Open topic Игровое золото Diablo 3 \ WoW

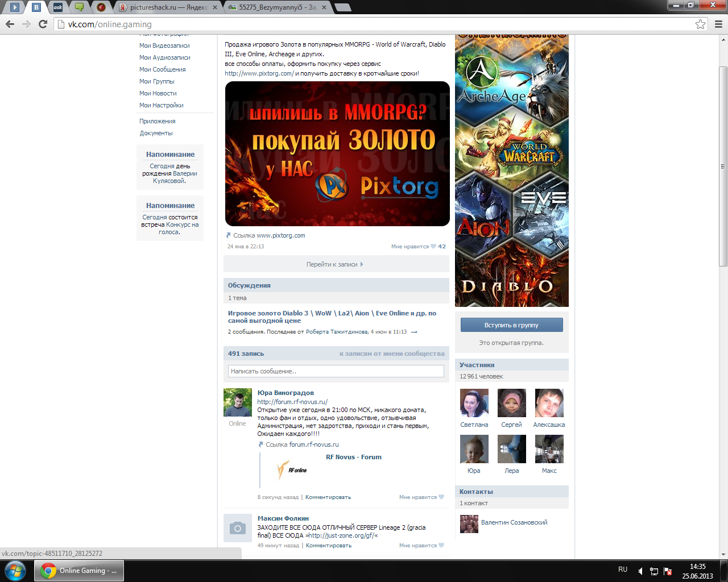pos(332,317)
